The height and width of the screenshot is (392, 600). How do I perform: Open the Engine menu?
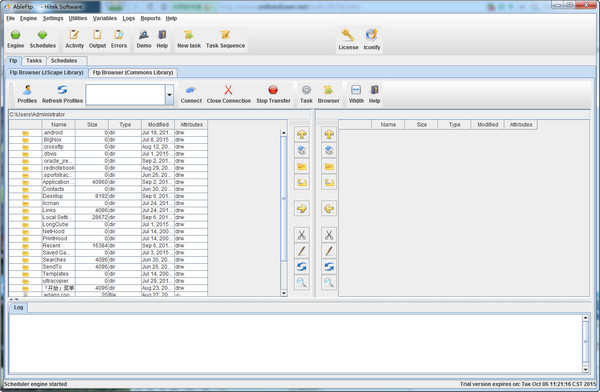pos(28,18)
